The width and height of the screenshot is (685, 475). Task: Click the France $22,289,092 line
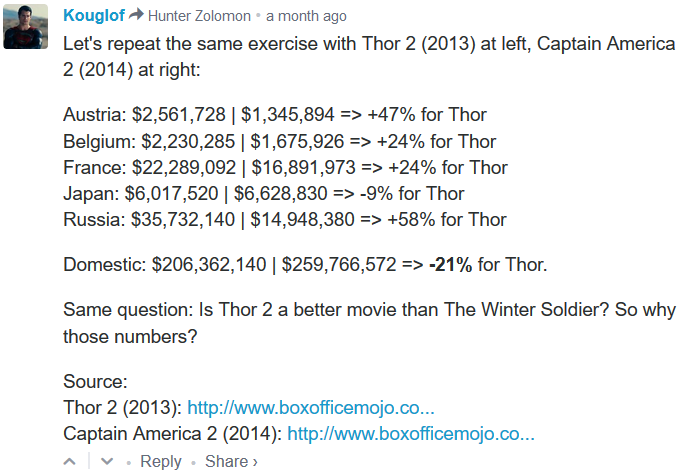(x=285, y=168)
